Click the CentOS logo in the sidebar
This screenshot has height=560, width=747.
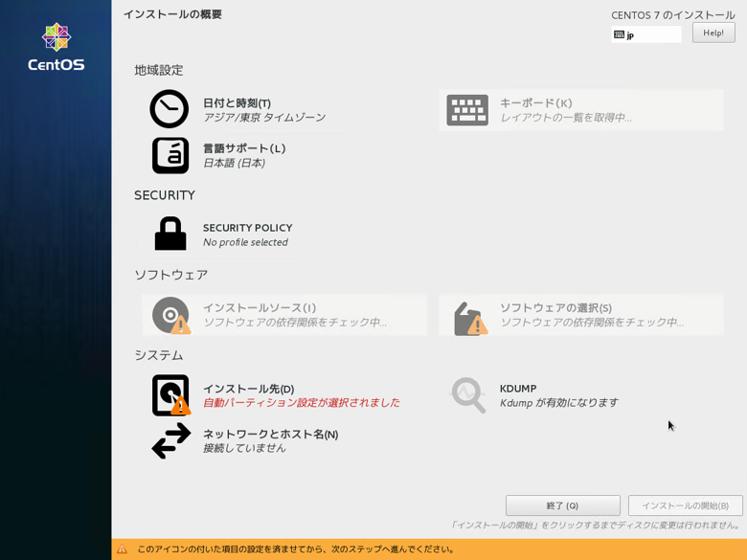[57, 47]
